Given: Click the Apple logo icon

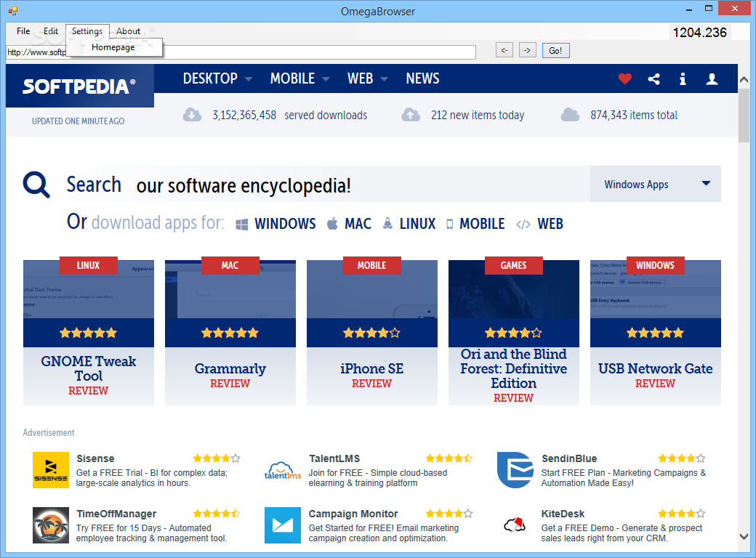Looking at the screenshot, I should pos(332,224).
